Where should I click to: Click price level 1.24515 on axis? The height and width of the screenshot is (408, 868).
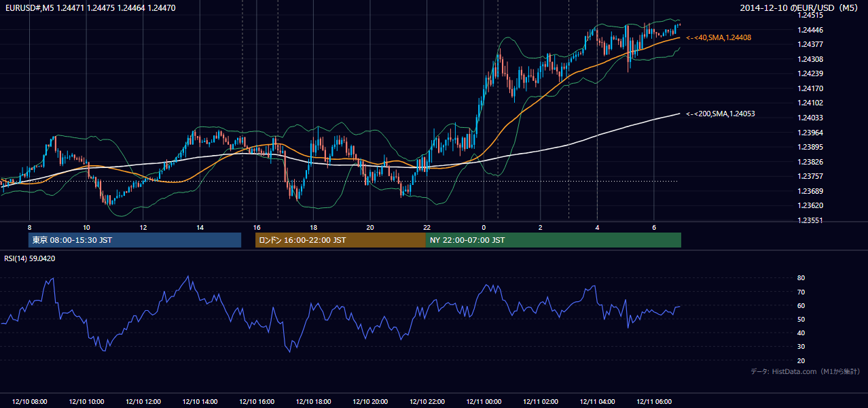pyautogui.click(x=810, y=15)
